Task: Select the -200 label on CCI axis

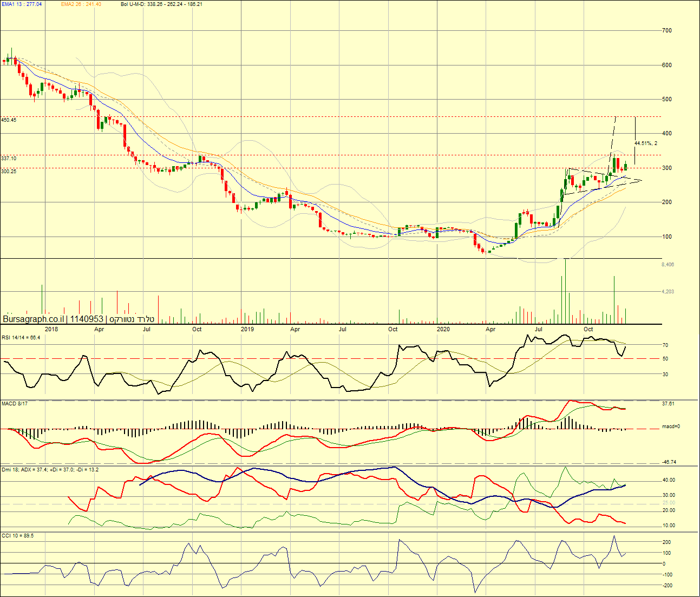Action: [x=667, y=585]
